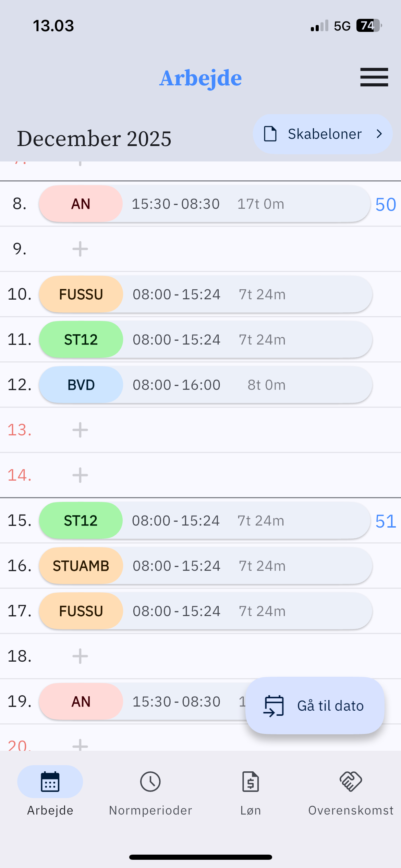This screenshot has width=401, height=868.
Task: Select week number 51 label
Action: point(386,521)
